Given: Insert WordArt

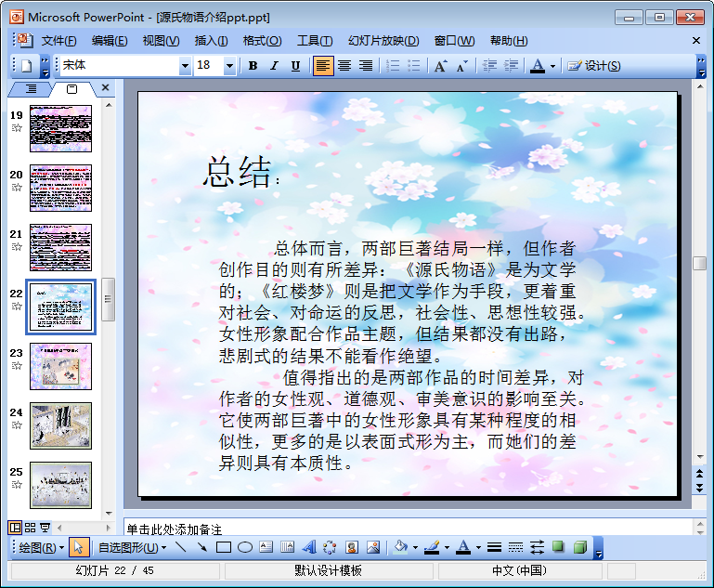Looking at the screenshot, I should click(x=309, y=547).
